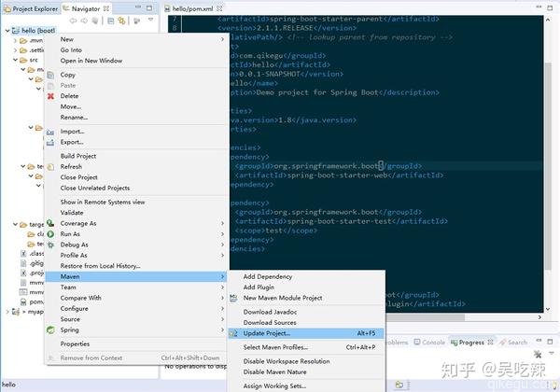The image size is (560, 392).
Task: Select the hello [boot] project in tree
Action: [x=34, y=31]
